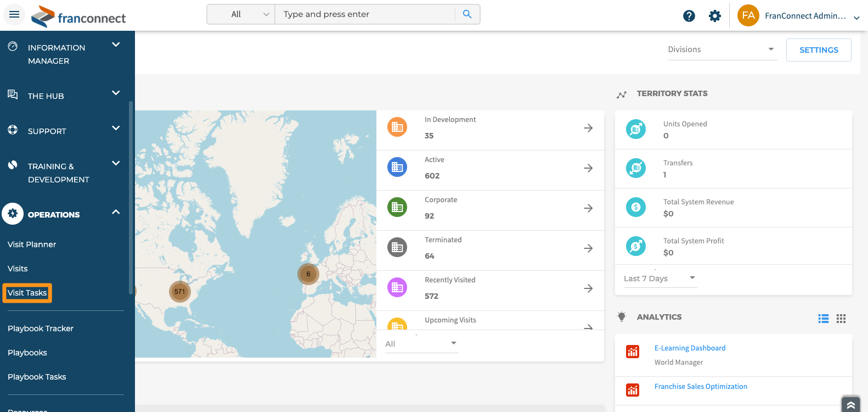Image resolution: width=868 pixels, height=412 pixels.
Task: Open the Last 7 Days dropdown
Action: coord(660,279)
